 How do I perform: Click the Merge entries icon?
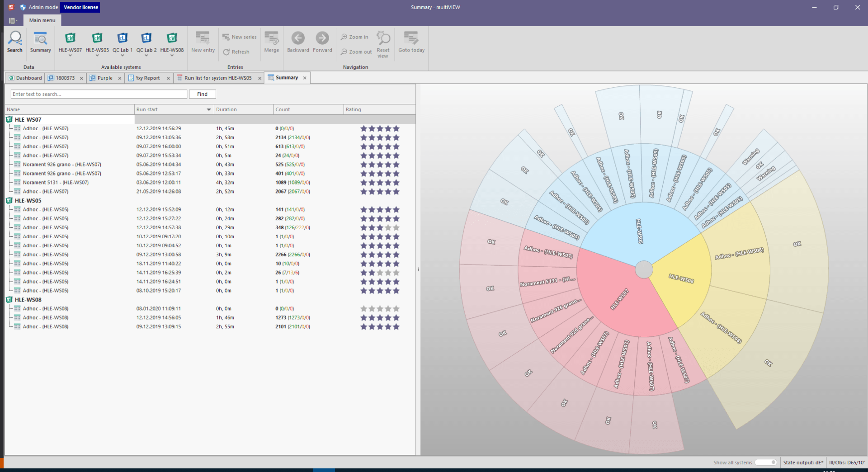click(271, 42)
